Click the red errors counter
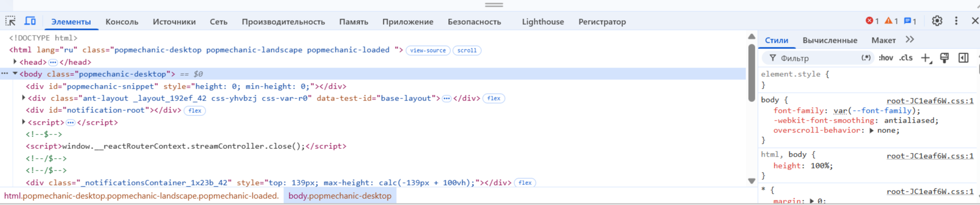 point(872,21)
